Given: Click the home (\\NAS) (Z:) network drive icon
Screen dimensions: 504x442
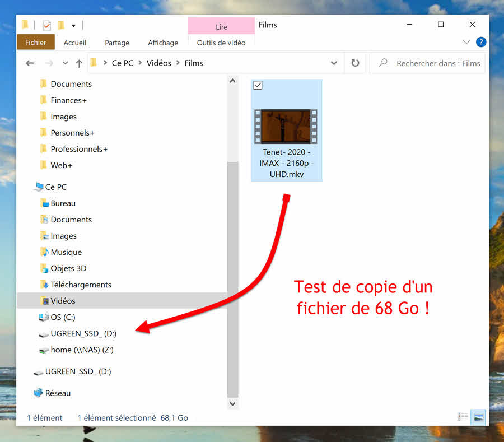Looking at the screenshot, I should click(44, 350).
